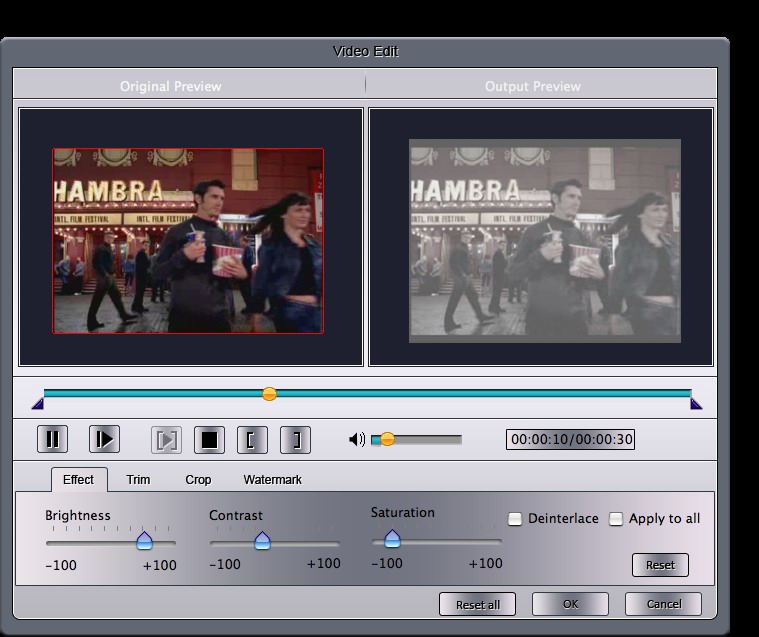Click the Original Preview video frame
Viewport: 759px width, 637px height.
(x=188, y=241)
